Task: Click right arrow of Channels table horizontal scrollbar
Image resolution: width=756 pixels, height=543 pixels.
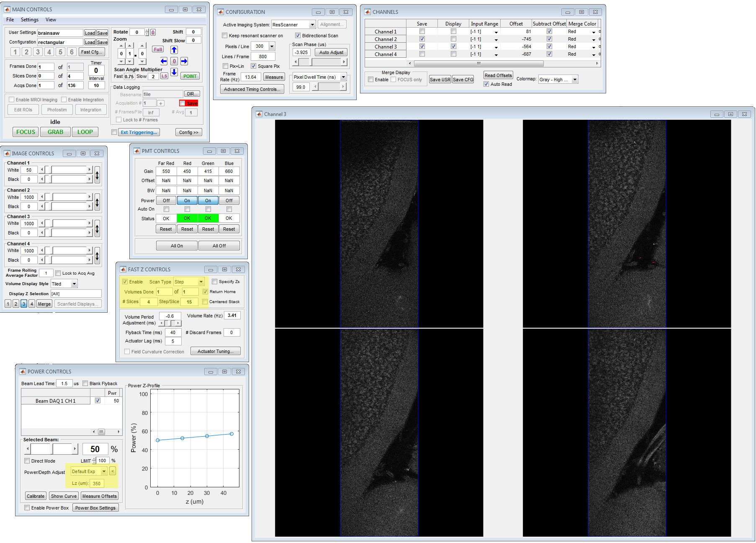Action: click(597, 64)
